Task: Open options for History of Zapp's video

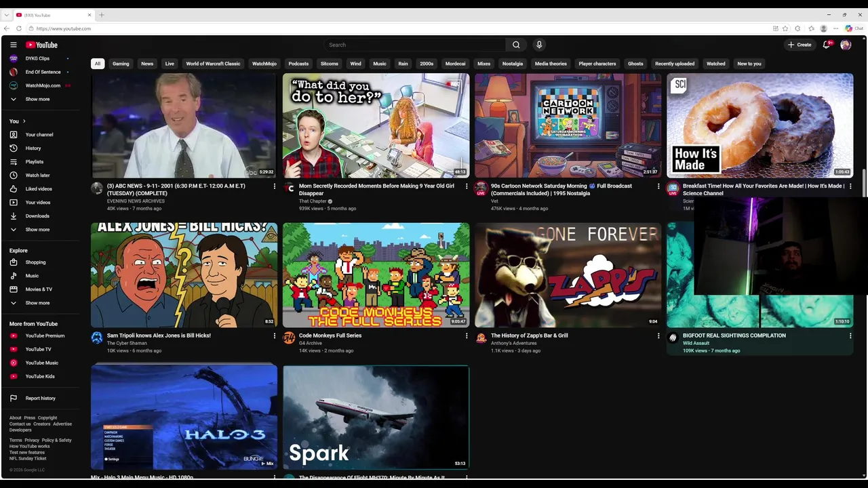Action: pyautogui.click(x=658, y=335)
